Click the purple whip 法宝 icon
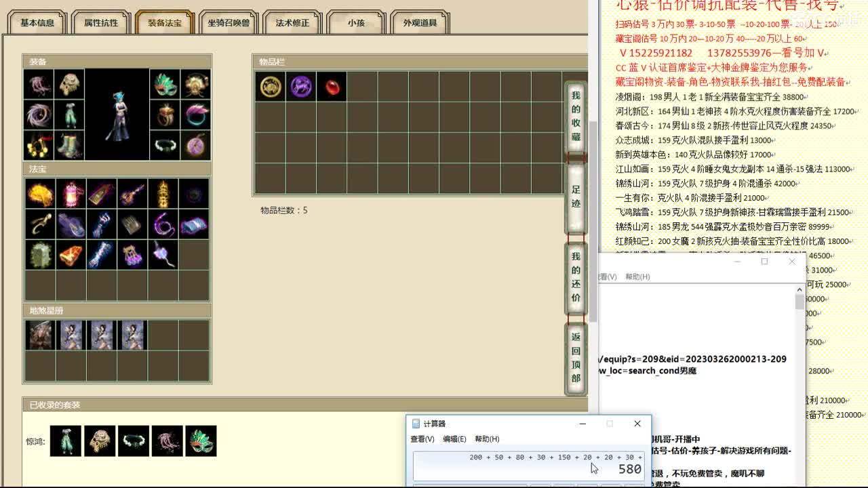Image resolution: width=868 pixels, height=488 pixels. coord(163,224)
